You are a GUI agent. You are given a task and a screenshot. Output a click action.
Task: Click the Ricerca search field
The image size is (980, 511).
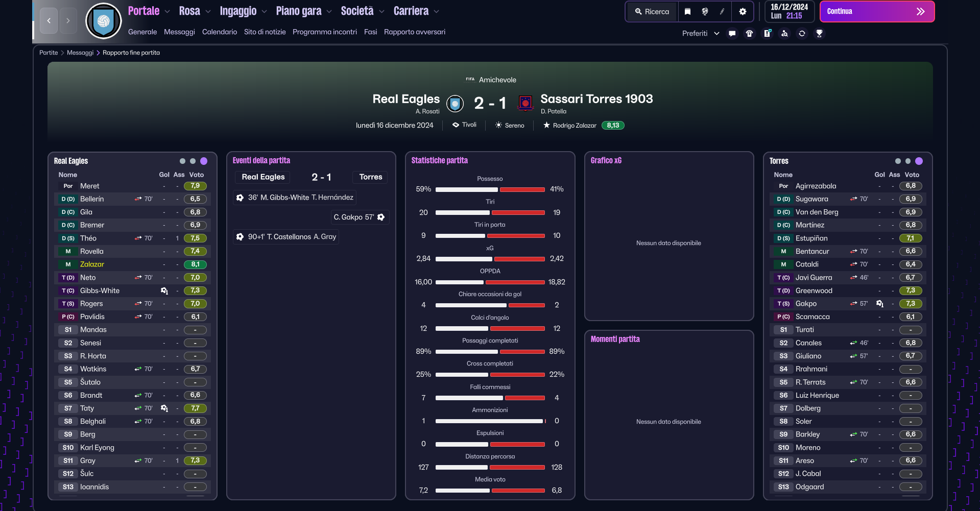pos(652,11)
